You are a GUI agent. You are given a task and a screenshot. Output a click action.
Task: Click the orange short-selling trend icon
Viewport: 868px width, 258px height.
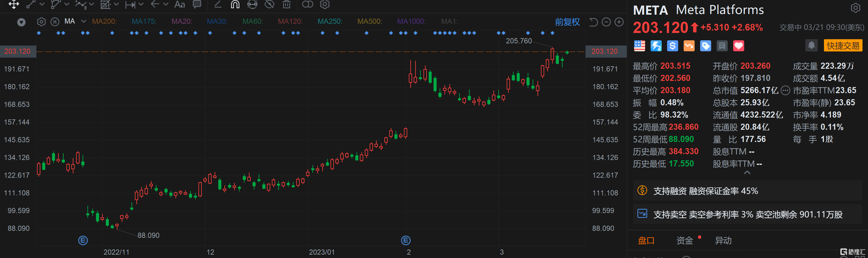pos(689,46)
